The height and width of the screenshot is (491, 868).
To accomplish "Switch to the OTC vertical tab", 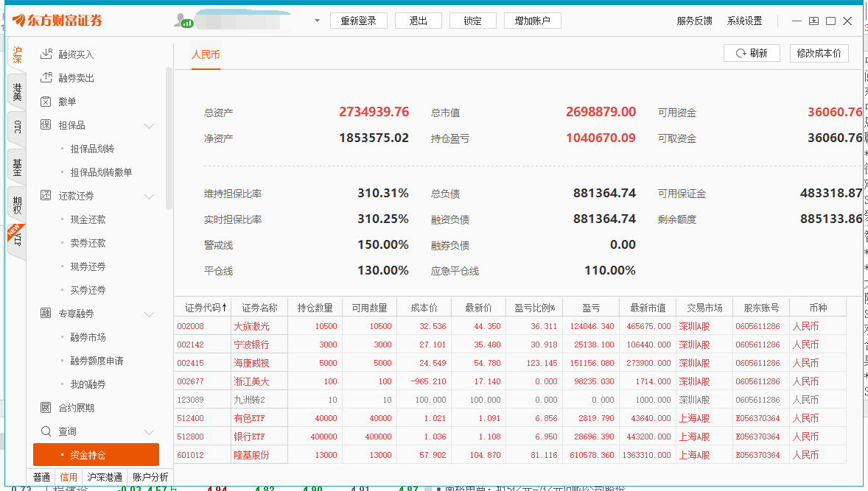I will coord(17,127).
